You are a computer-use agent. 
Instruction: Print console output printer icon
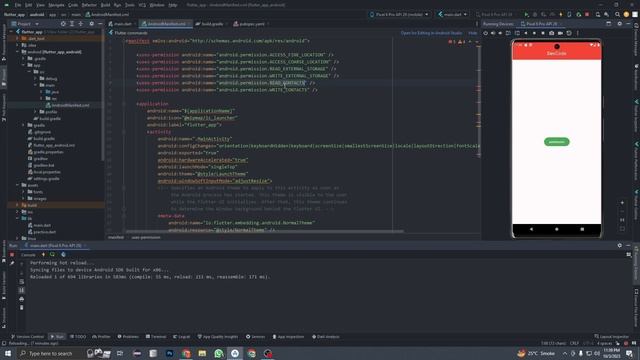pyautogui.click(x=22, y=299)
